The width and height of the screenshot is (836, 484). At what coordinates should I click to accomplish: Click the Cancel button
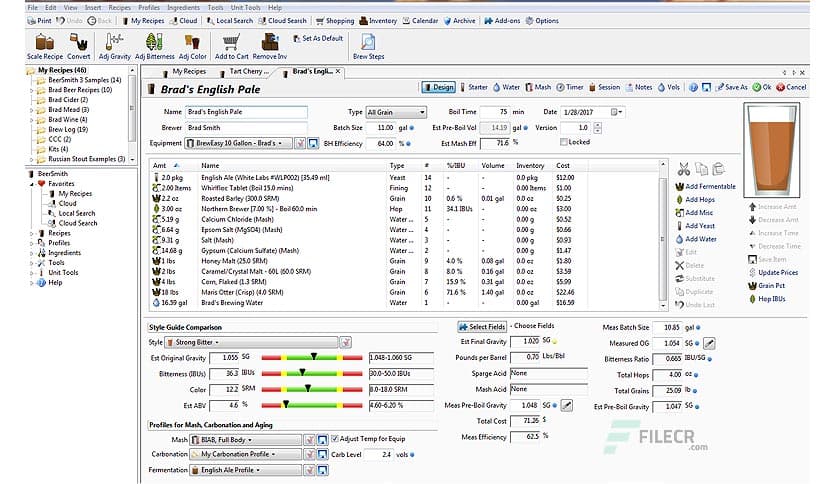point(791,87)
